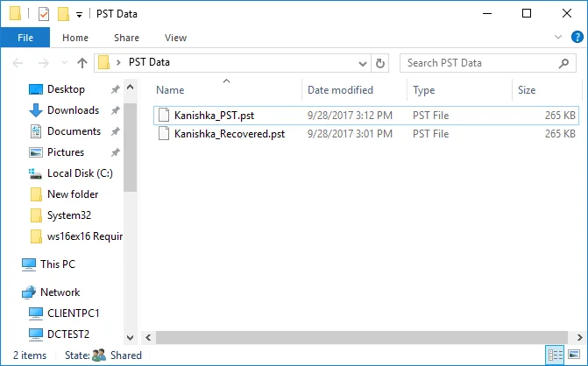Open the recent locations dropdown arrow

click(64, 63)
